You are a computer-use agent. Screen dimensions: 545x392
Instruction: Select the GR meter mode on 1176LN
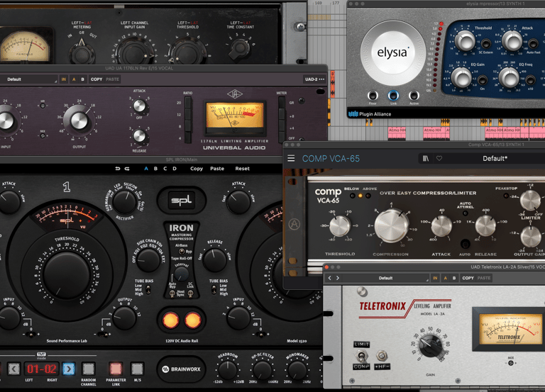click(282, 103)
